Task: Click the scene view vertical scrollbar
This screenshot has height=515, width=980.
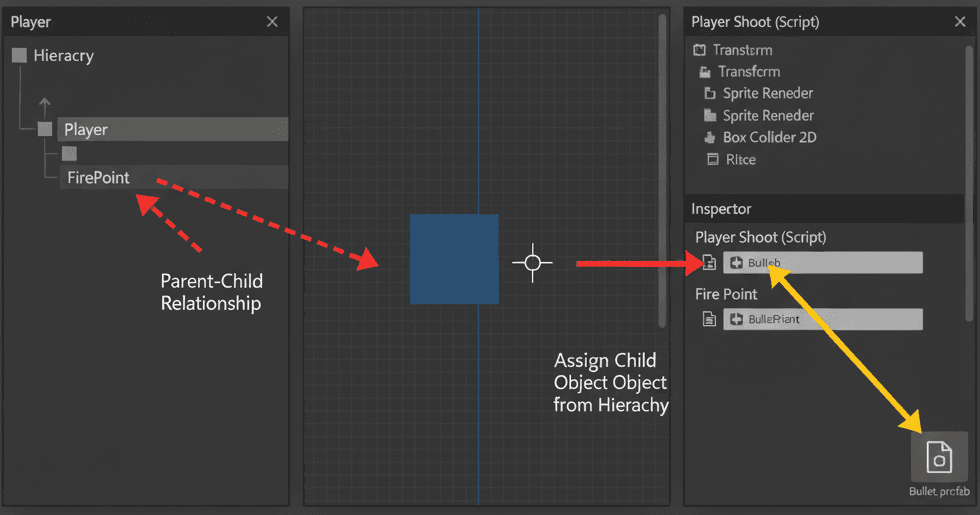Action: coord(662,170)
